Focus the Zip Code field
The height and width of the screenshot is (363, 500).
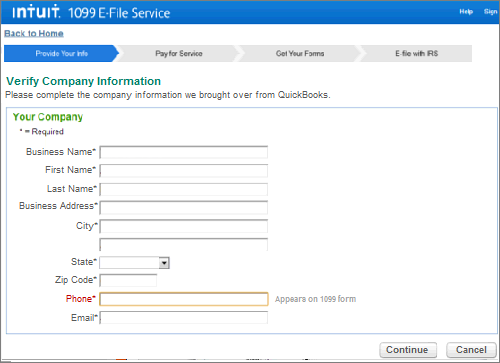pos(128,280)
